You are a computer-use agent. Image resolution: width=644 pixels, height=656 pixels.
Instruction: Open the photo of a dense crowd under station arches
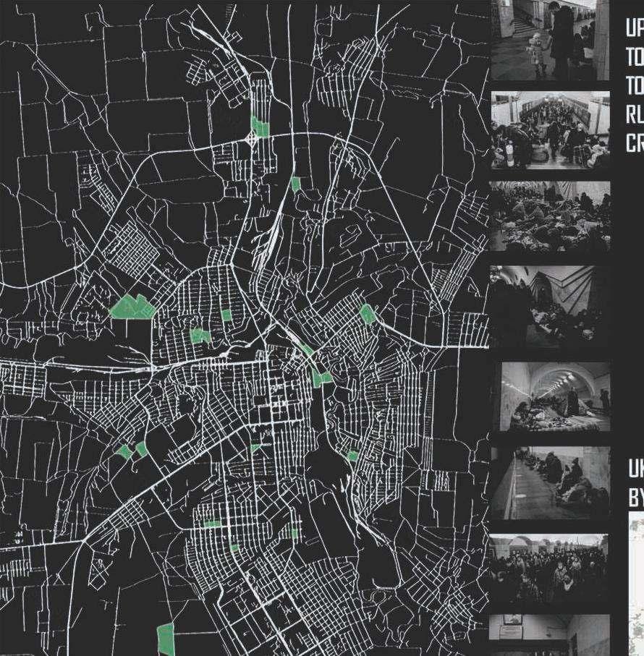point(548,568)
